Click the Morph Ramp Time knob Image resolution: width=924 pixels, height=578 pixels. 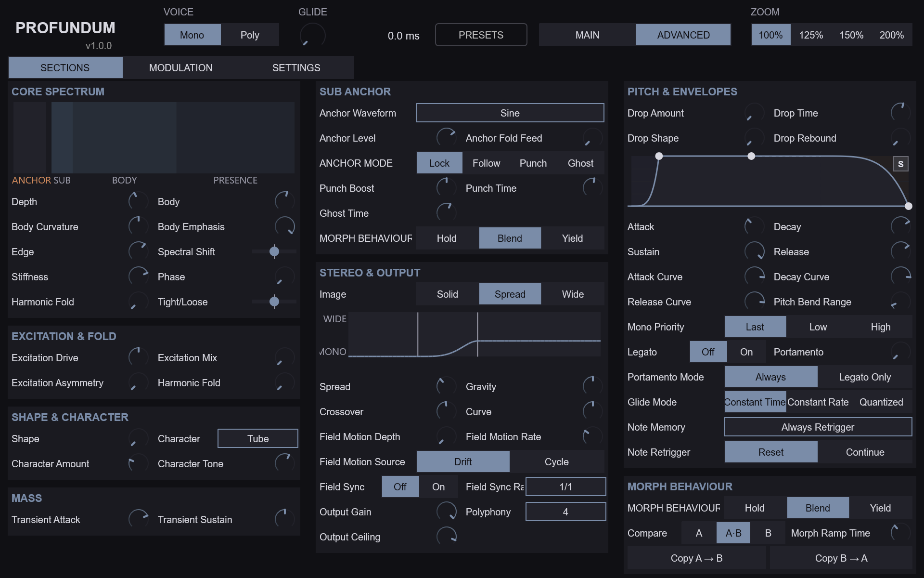(900, 533)
